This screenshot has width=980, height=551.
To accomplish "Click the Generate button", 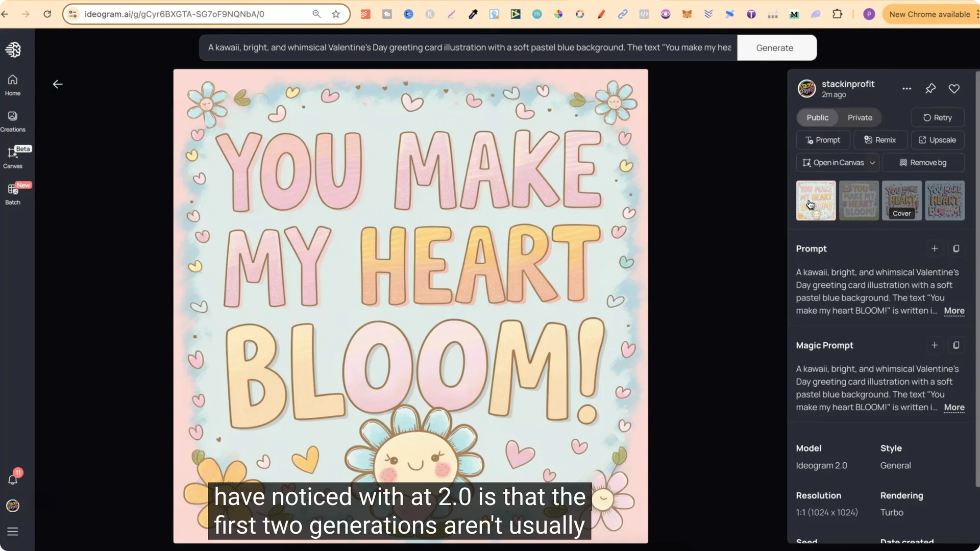I will click(x=775, y=47).
